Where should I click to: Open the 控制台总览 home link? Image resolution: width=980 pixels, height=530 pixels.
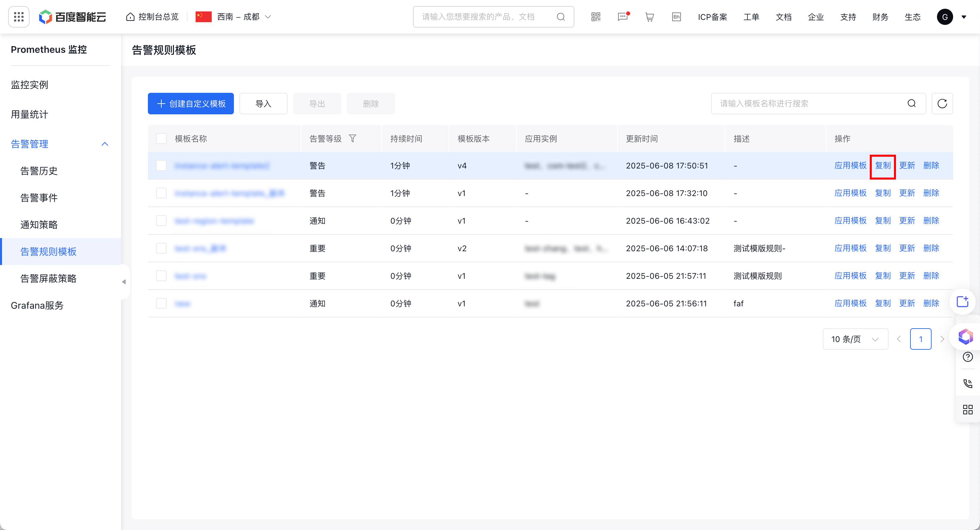(152, 17)
